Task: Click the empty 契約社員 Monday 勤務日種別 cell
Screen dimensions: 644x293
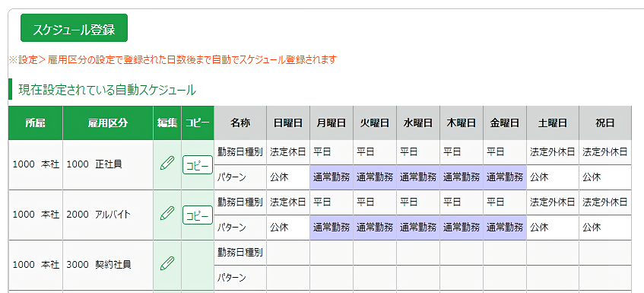Action: pyautogui.click(x=332, y=253)
